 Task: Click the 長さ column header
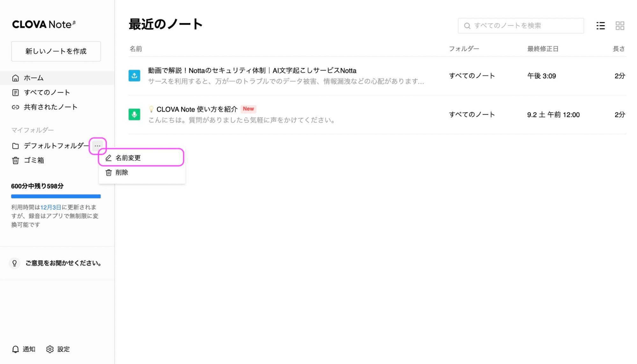[x=619, y=49]
